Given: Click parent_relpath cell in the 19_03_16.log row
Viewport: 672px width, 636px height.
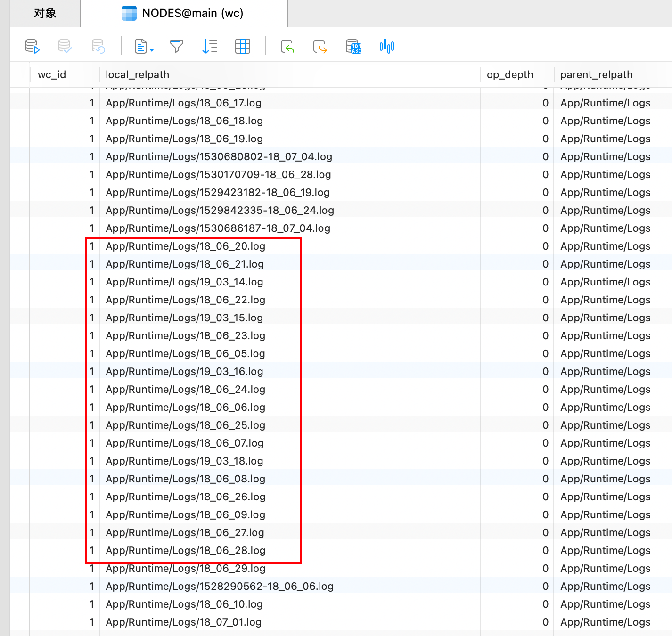Looking at the screenshot, I should (x=613, y=371).
